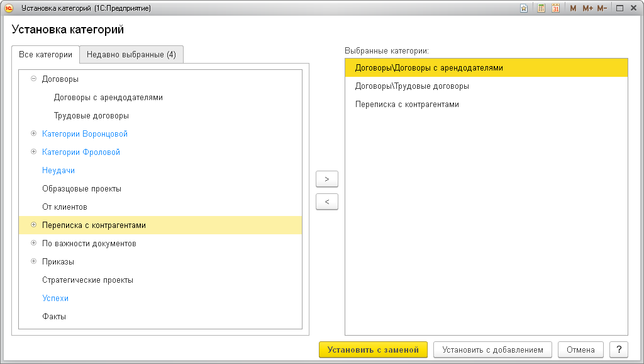Expand the По важности документов node
Viewport: 644px width, 364px height.
pyautogui.click(x=34, y=243)
